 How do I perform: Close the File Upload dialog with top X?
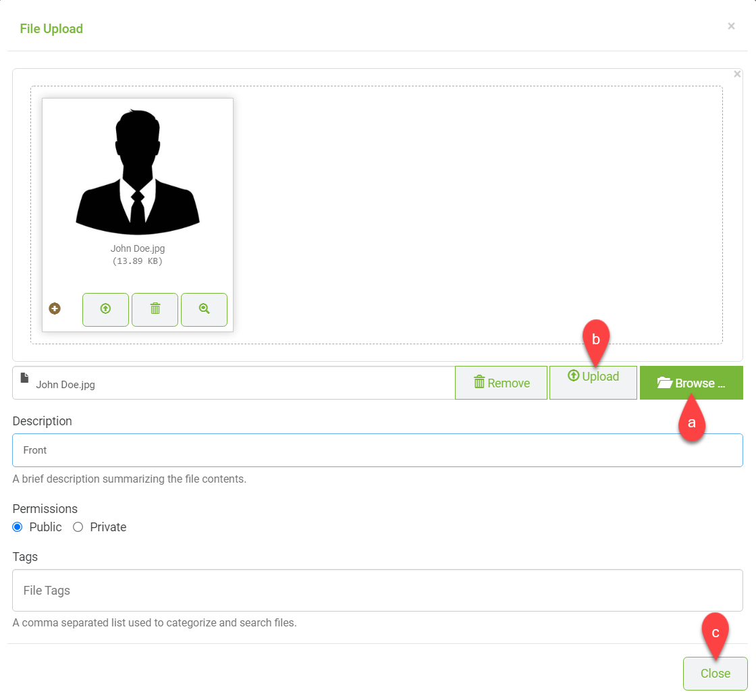[732, 26]
